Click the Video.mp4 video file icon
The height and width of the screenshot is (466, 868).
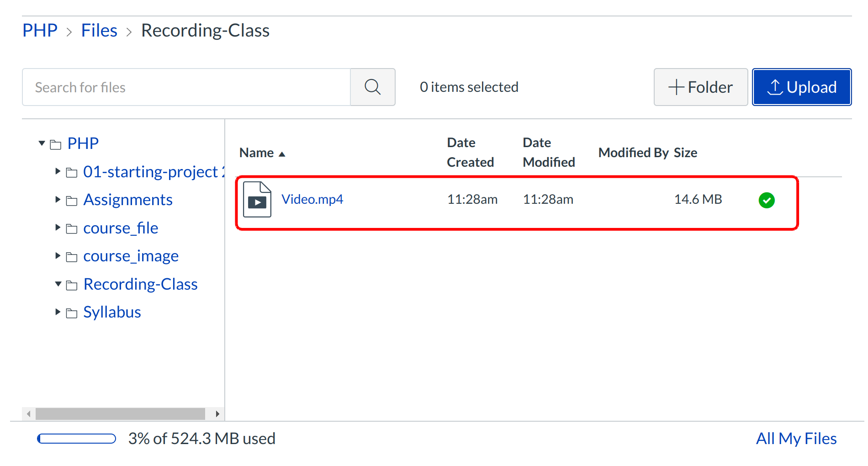click(x=257, y=200)
